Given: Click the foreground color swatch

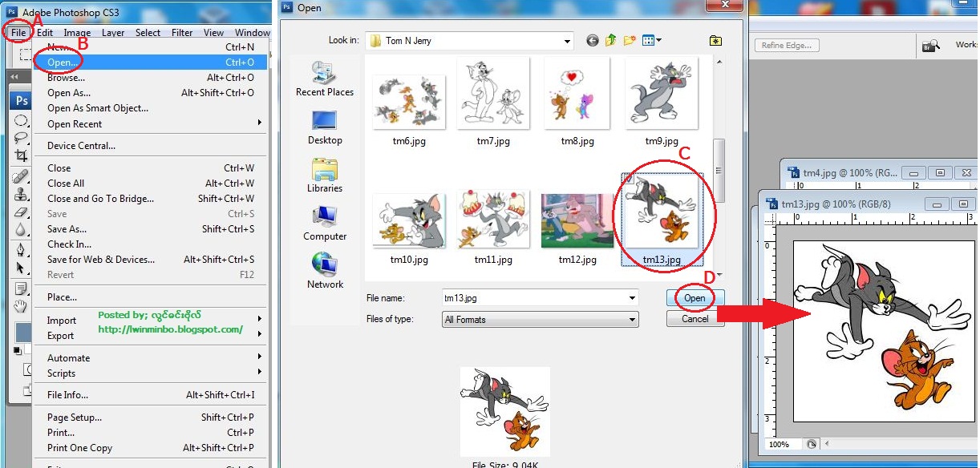Looking at the screenshot, I should pyautogui.click(x=22, y=332).
